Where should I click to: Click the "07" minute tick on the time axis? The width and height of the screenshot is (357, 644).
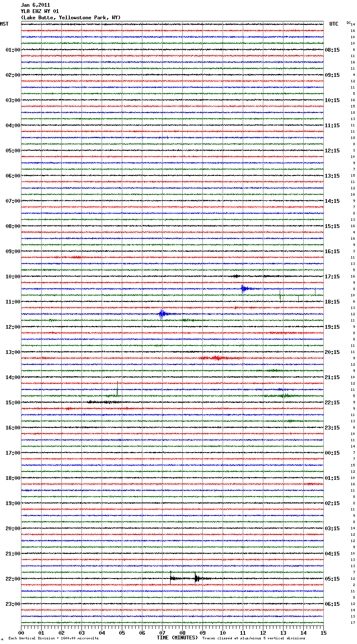click(162, 633)
